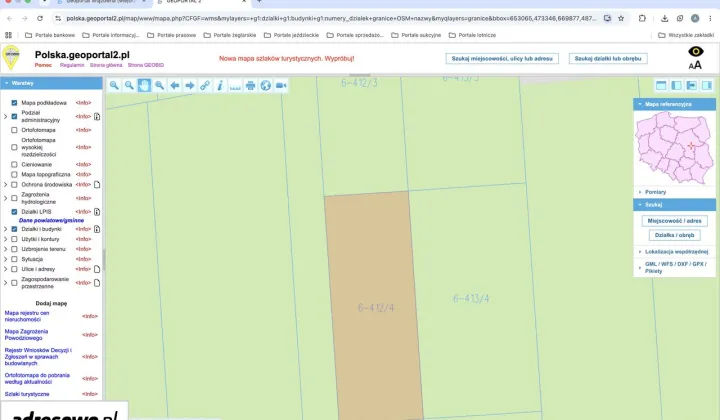720x420 pixels.
Task: Click the eye accessibility icon
Action: click(696, 51)
